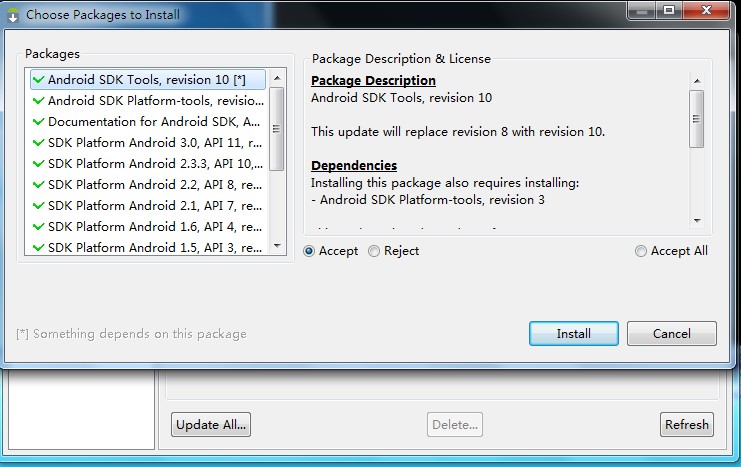
Task: Click Update All... in the background window
Action: [211, 424]
